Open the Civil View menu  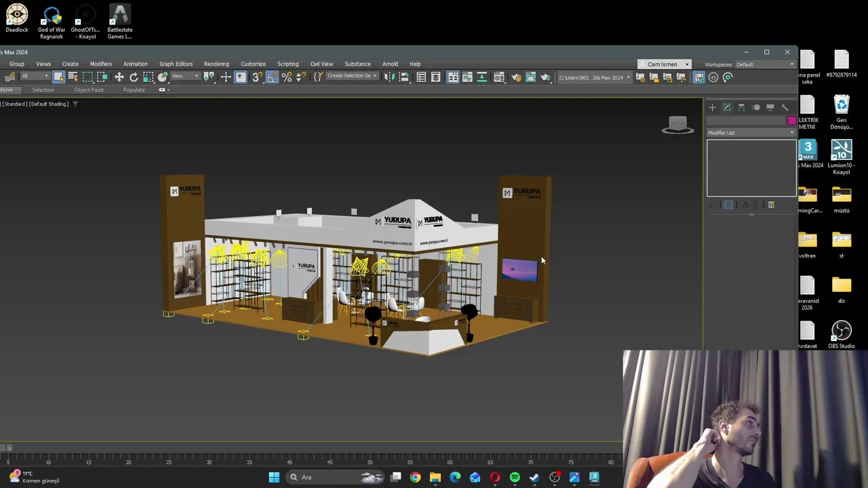[321, 64]
